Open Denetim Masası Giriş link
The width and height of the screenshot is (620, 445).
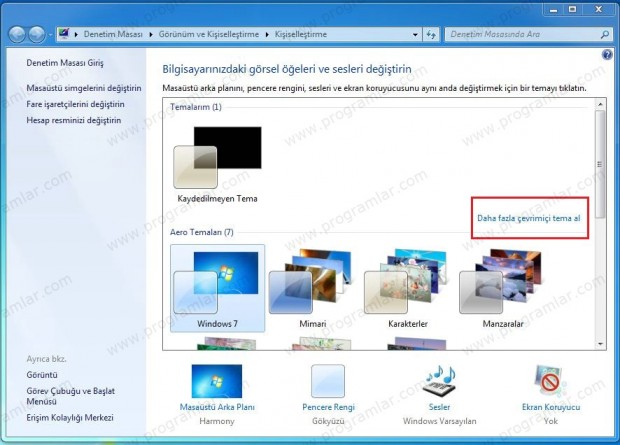tap(65, 63)
